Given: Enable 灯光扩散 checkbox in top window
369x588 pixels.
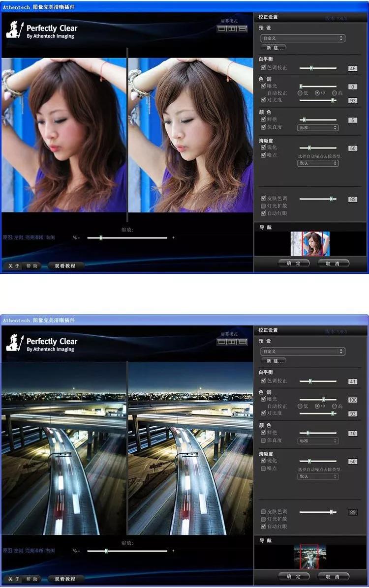Looking at the screenshot, I should point(263,206).
